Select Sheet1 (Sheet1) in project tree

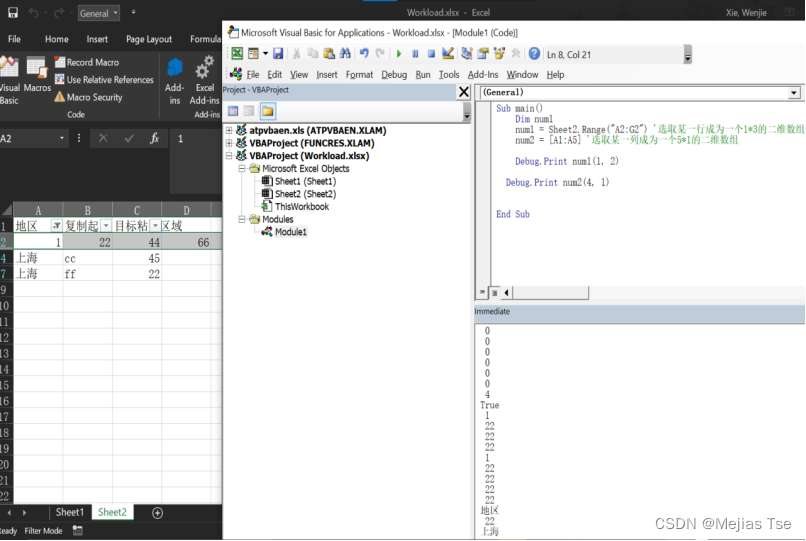tap(305, 181)
